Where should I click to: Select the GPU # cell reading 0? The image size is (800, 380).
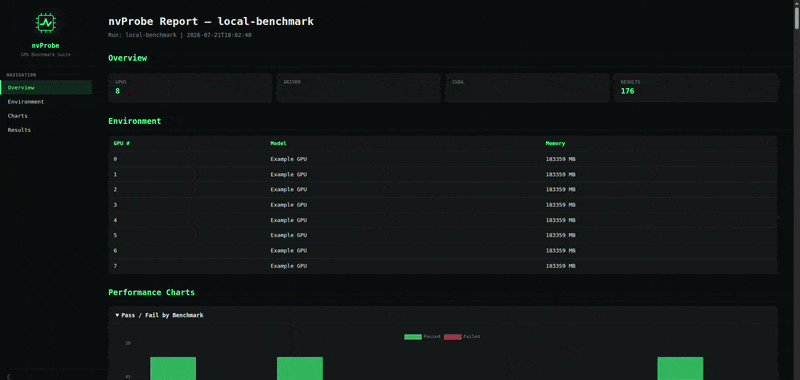tap(115, 159)
